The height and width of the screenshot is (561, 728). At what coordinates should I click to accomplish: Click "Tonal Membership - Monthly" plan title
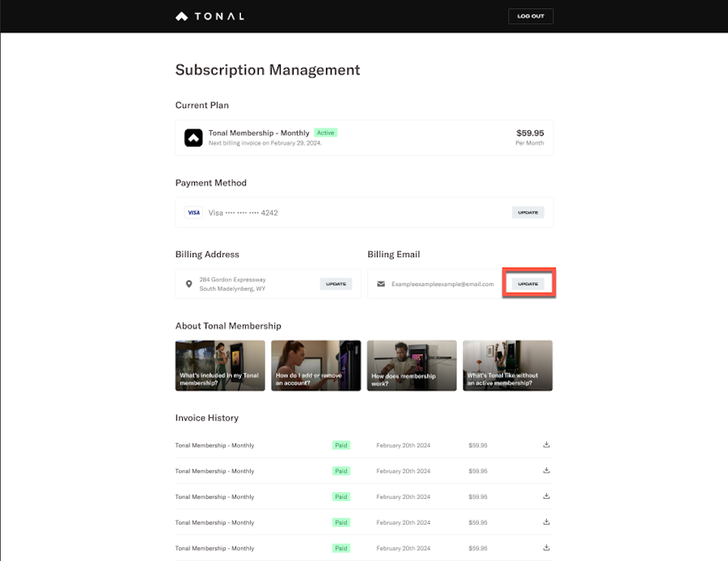pos(259,133)
